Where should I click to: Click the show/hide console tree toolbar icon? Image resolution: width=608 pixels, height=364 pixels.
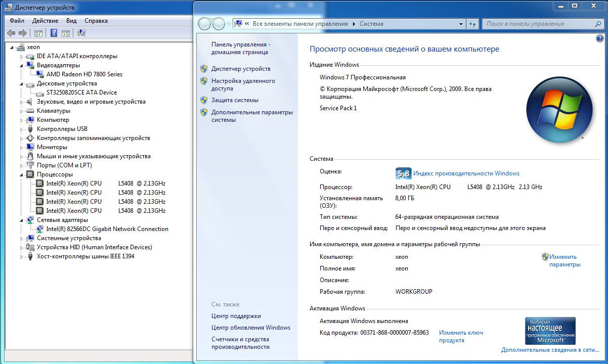[38, 33]
